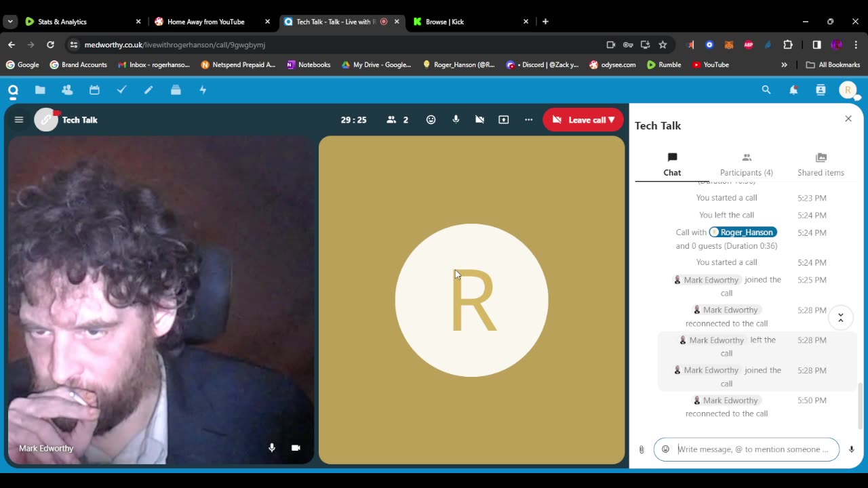The width and height of the screenshot is (868, 488).
Task: Click the chat panel scrollbar
Action: (861, 405)
